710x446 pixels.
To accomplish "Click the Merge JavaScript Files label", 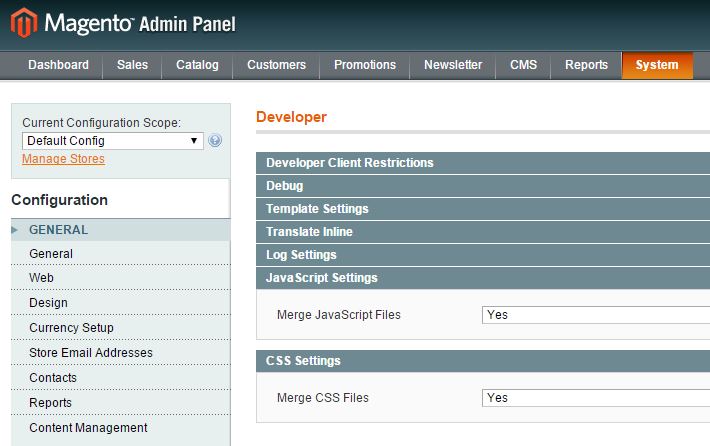I will pos(339,315).
